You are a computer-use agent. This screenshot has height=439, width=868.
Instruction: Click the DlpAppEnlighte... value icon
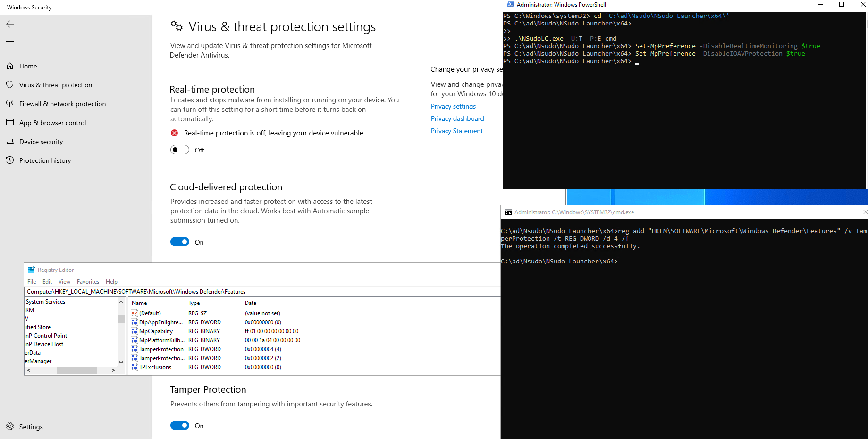135,322
